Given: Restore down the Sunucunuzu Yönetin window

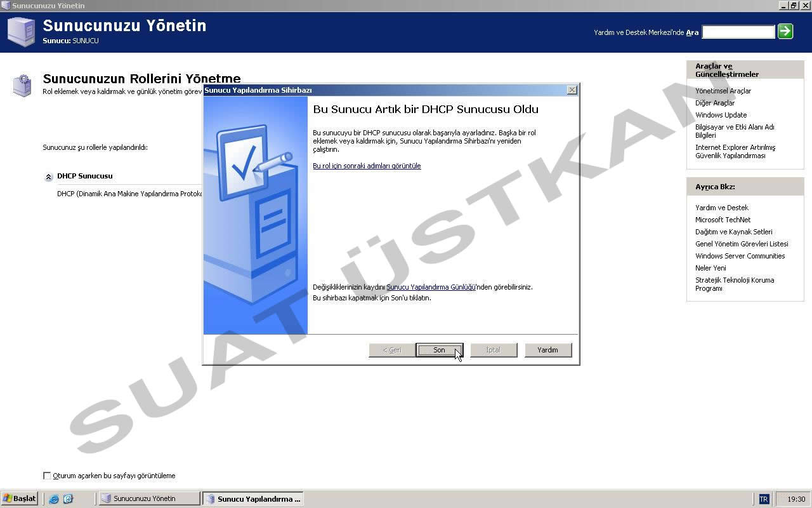Looking at the screenshot, I should point(794,5).
